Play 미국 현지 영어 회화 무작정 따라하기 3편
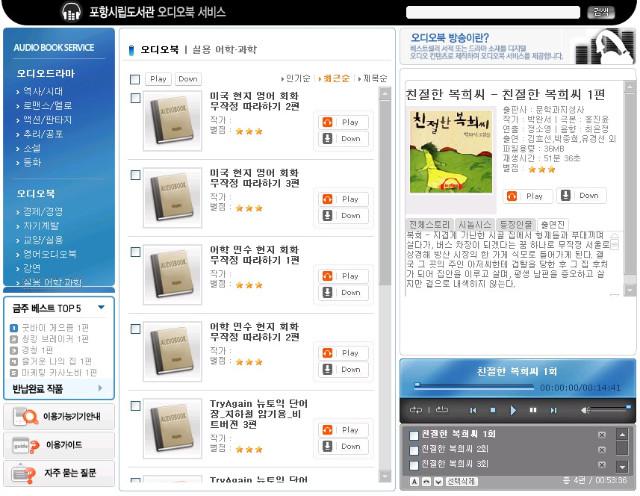This screenshot has height=496, width=640. pos(343,199)
